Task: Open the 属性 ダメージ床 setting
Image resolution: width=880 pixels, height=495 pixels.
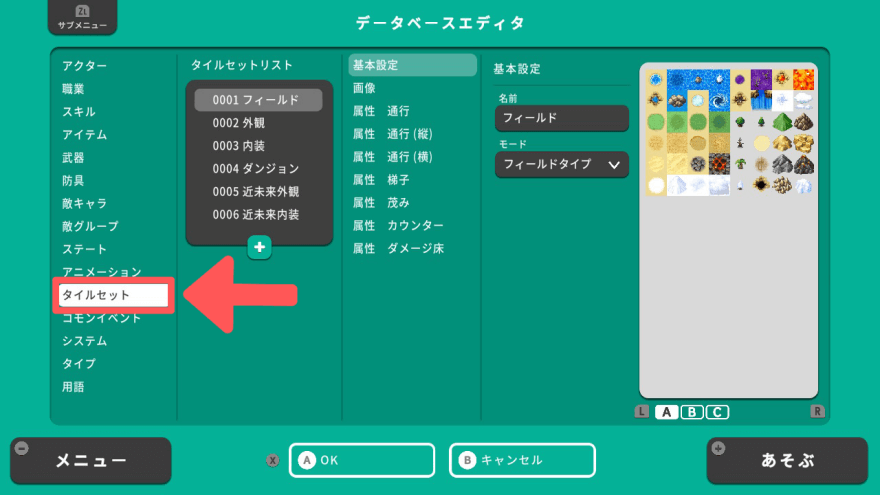Action: coord(398,248)
